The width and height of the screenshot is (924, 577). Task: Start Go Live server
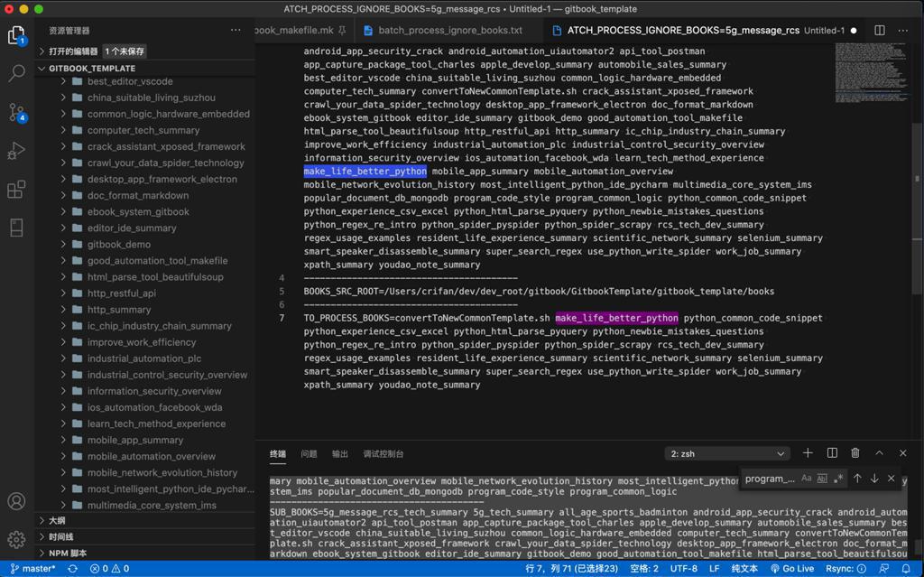792,569
